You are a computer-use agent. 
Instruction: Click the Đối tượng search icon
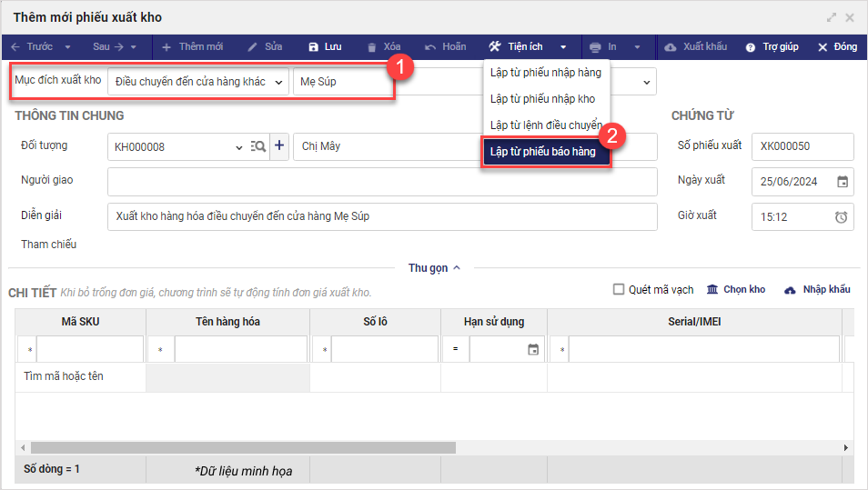258,146
